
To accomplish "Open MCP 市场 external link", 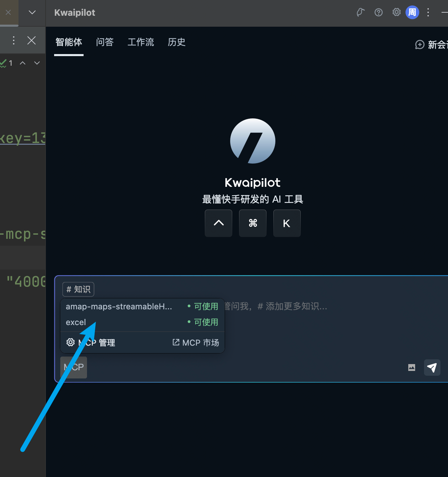I will (x=196, y=343).
